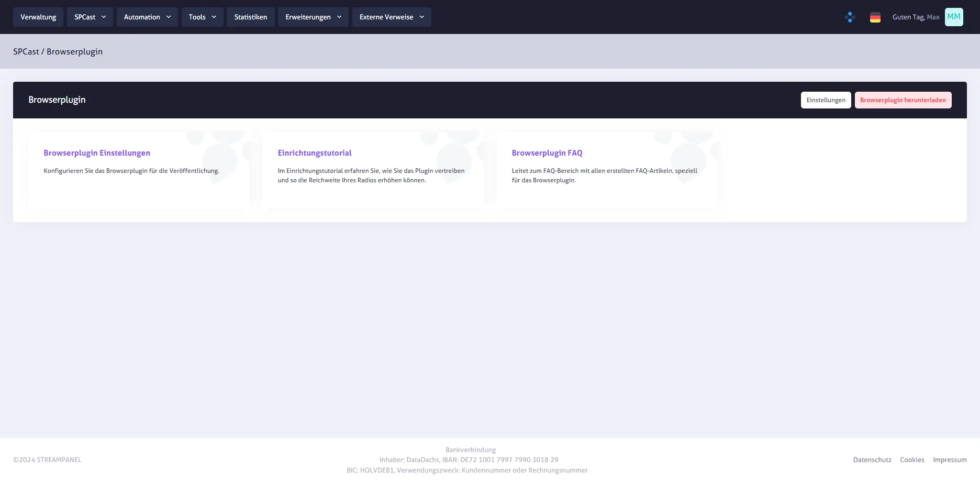The width and height of the screenshot is (980, 482).
Task: Click 'Konfigurieren Sie das Browserplugin' description
Action: coord(131,171)
